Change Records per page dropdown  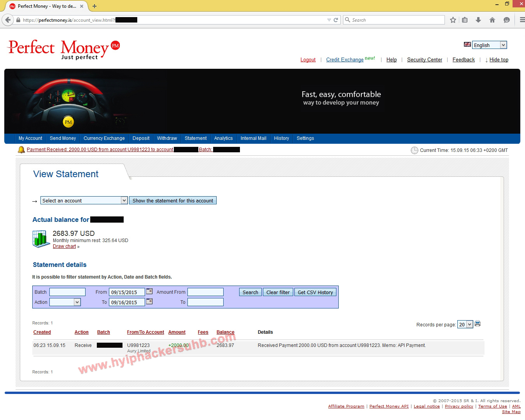click(x=465, y=324)
